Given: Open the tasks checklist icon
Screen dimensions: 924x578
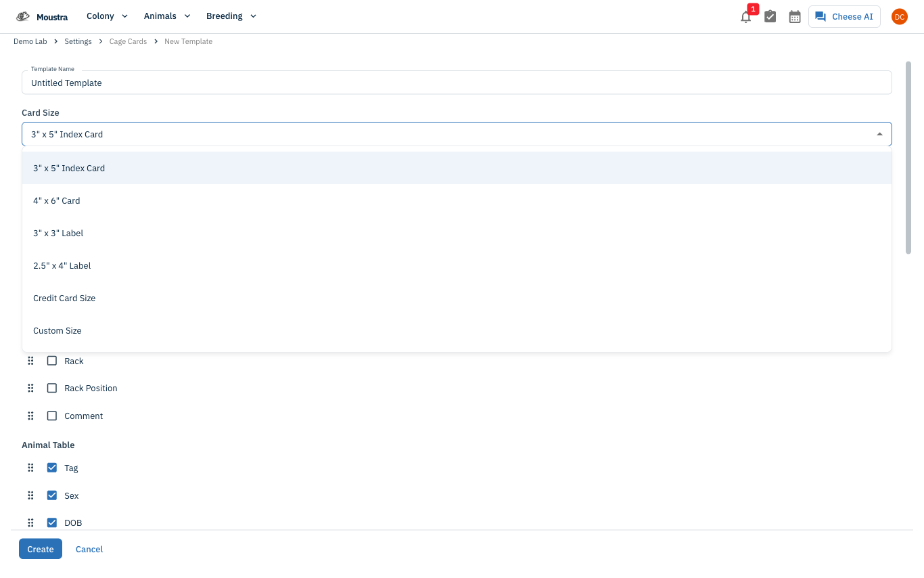Looking at the screenshot, I should click(x=770, y=17).
